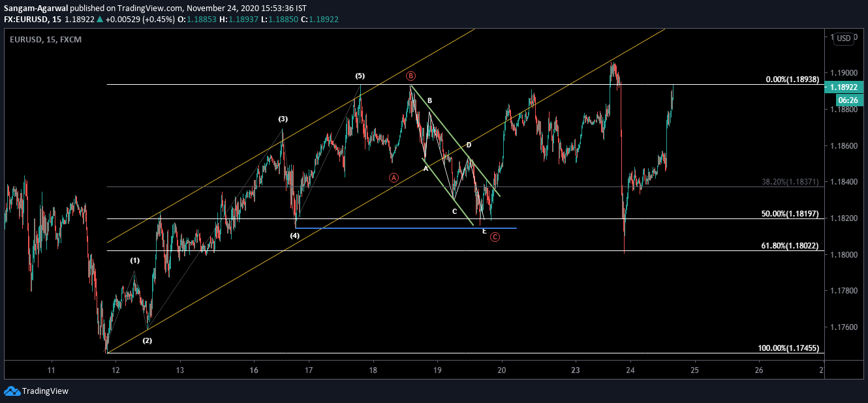Click date axis label 20
868x403 pixels.
(502, 370)
